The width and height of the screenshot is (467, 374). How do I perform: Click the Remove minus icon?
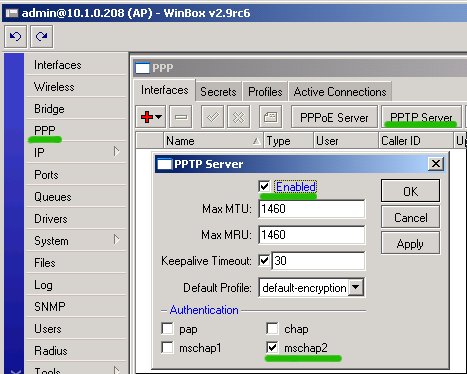click(x=181, y=117)
